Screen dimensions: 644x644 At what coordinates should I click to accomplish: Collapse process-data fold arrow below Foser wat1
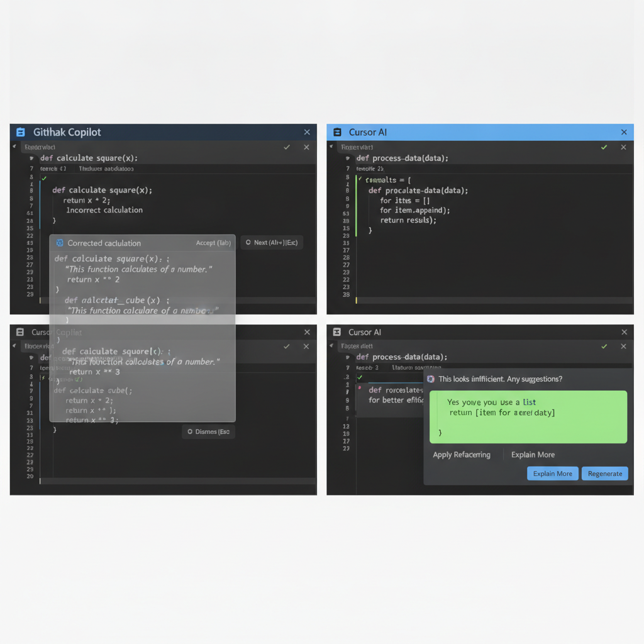[x=348, y=158]
